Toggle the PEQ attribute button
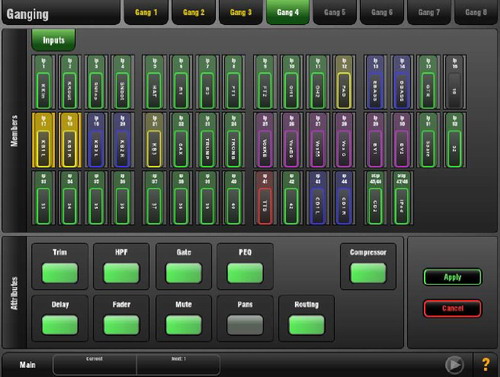The width and height of the screenshot is (500, 377). [x=245, y=273]
